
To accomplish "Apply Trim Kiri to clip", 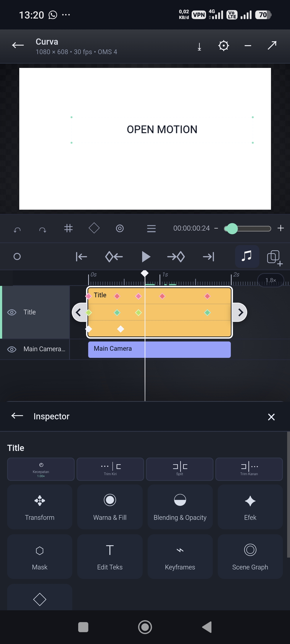I will (x=110, y=469).
